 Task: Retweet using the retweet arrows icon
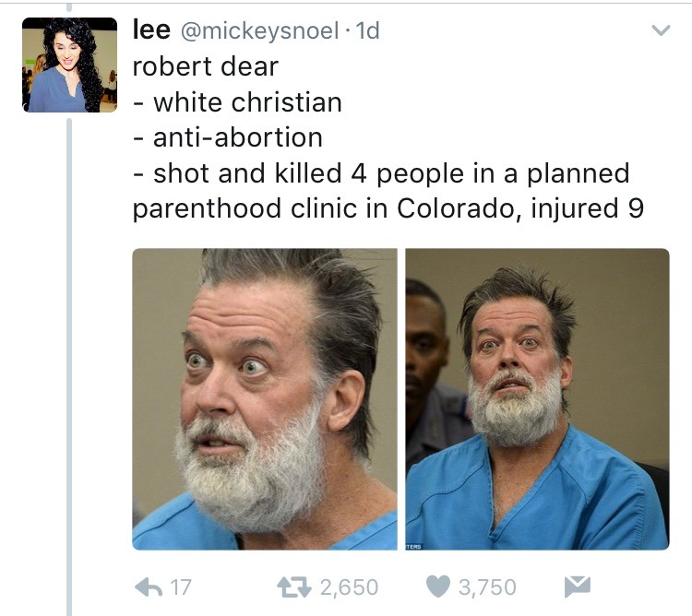[x=294, y=587]
